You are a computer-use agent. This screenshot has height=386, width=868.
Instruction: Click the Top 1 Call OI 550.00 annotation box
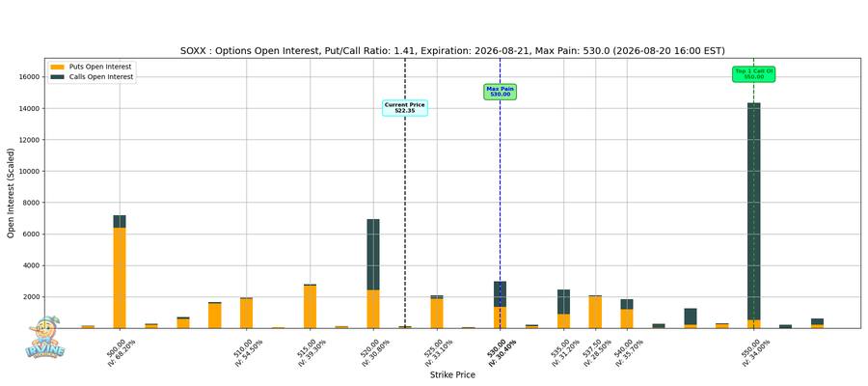(x=753, y=74)
